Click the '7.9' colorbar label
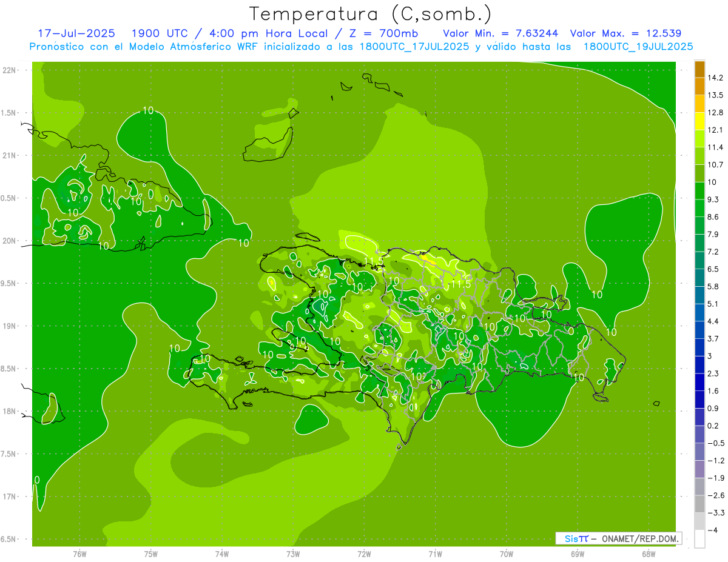 pyautogui.click(x=713, y=235)
